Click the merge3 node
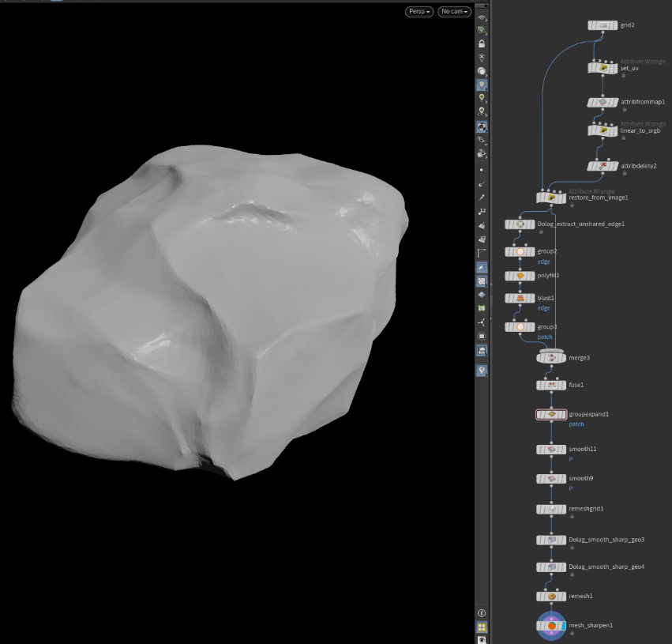Screen dimensions: 672x644 [x=551, y=358]
